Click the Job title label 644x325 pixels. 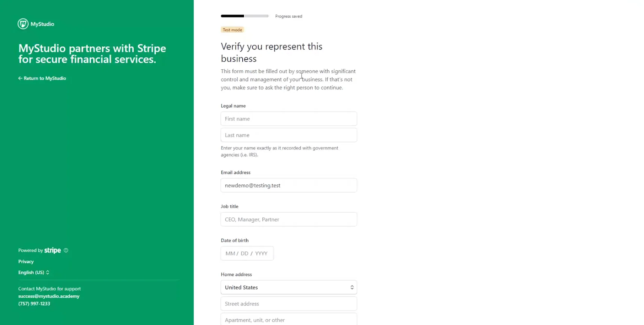click(x=229, y=206)
